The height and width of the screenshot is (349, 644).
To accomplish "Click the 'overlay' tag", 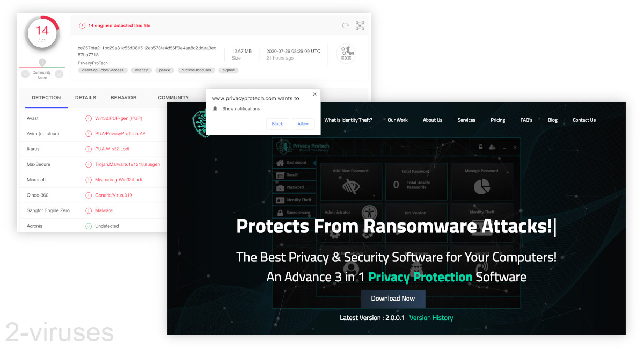I will (x=141, y=70).
